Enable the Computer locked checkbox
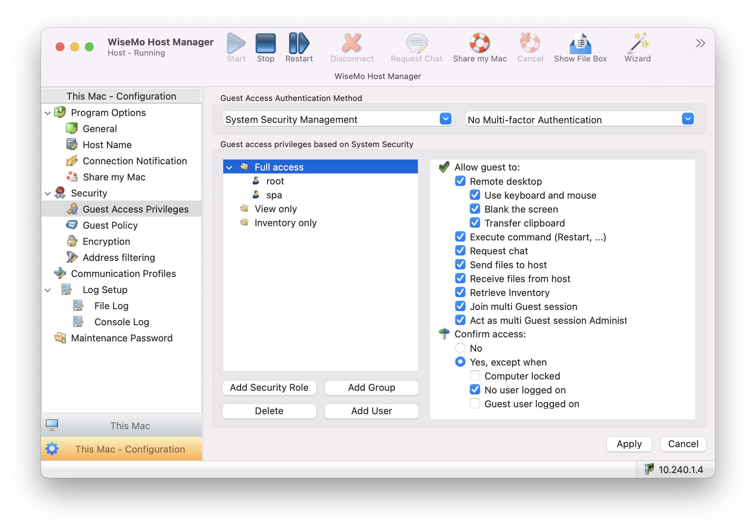This screenshot has width=756, height=532. [x=475, y=376]
